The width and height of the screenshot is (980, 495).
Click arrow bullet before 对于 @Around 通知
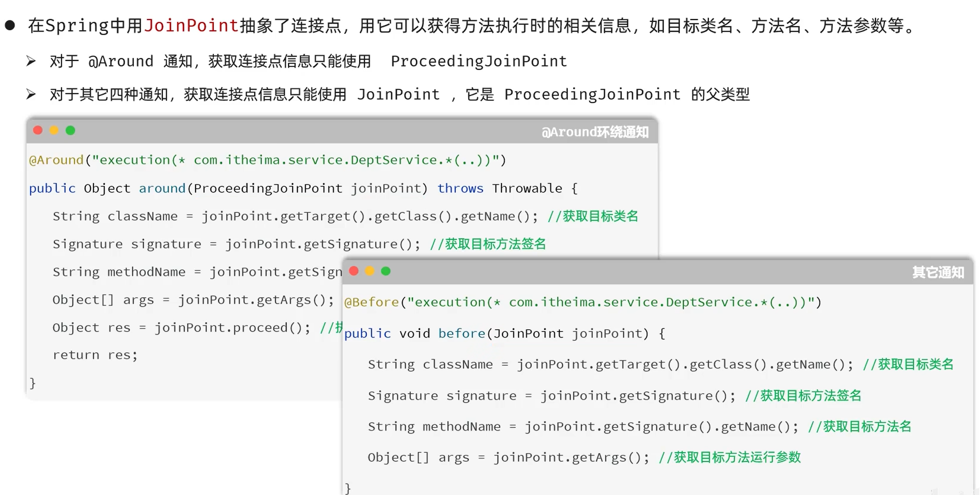coord(31,61)
